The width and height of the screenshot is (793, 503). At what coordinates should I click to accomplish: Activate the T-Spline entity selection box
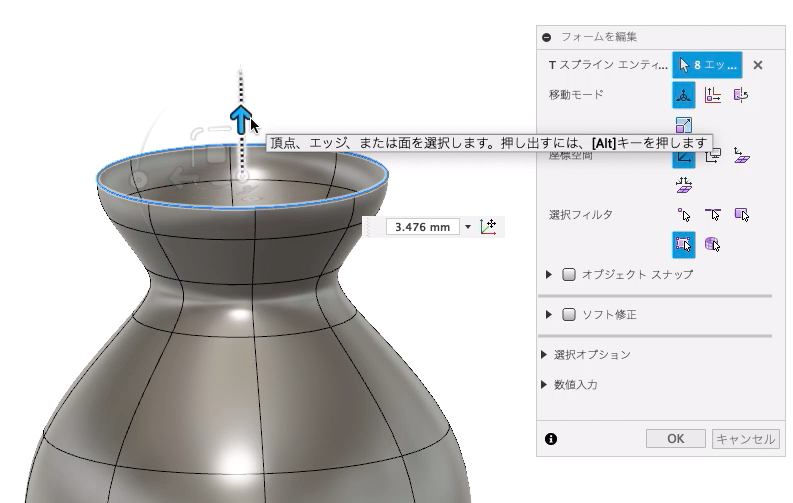tap(707, 65)
